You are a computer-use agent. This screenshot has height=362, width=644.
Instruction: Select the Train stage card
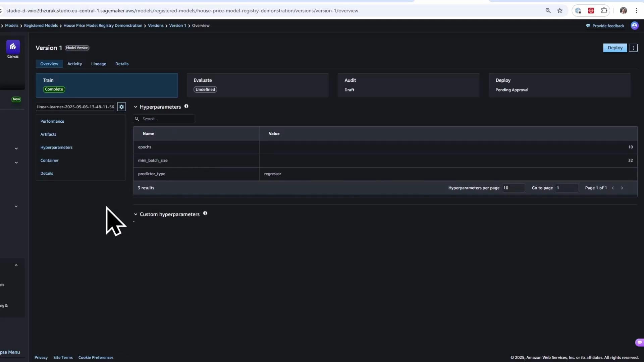coord(107,85)
